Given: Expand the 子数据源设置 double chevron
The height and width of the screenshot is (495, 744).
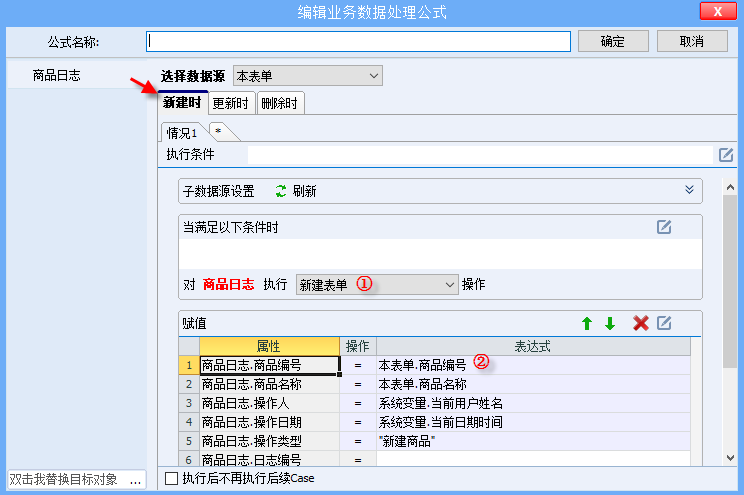Looking at the screenshot, I should click(x=689, y=190).
